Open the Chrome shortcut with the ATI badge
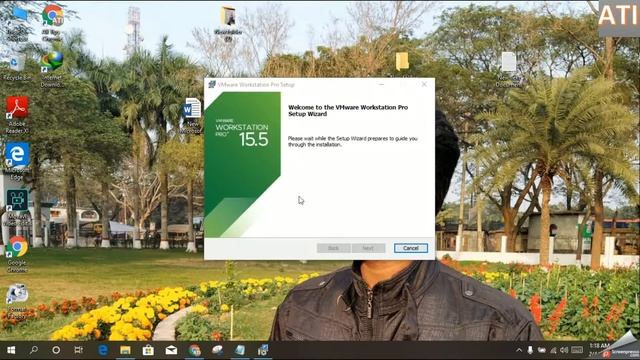The height and width of the screenshot is (360, 640). click(52, 22)
